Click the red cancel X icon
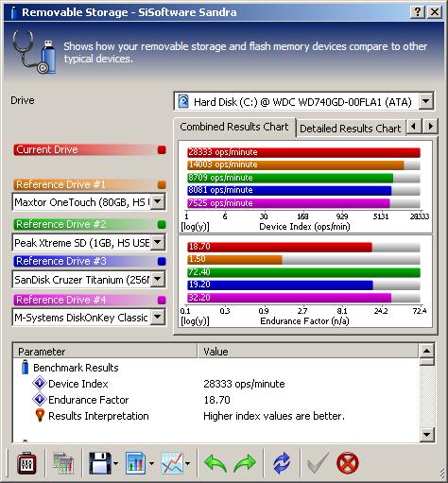The image size is (448, 483). [x=348, y=463]
